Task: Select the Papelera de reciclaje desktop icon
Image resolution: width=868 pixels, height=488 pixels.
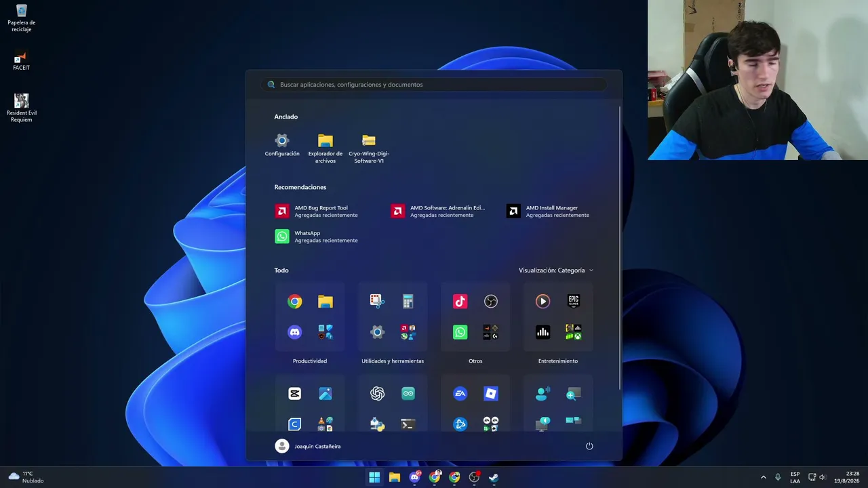Action: tap(22, 18)
